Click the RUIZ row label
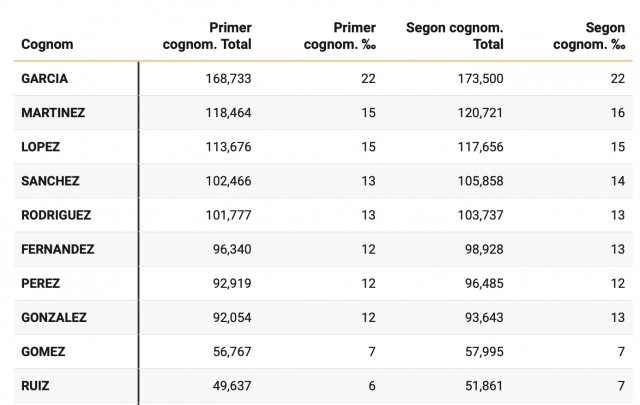The width and height of the screenshot is (640, 405). pos(37,386)
